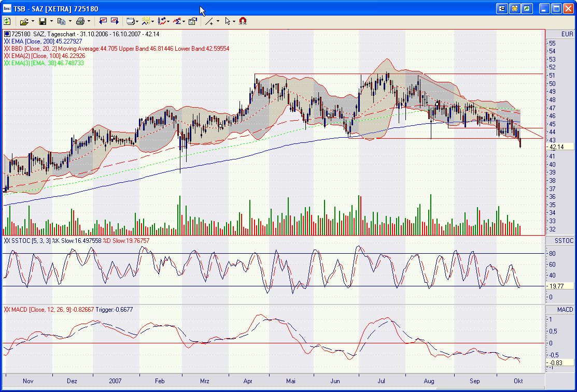The width and height of the screenshot is (577, 392).
Task: Click the printer icon in toolbar
Action: click(80, 21)
